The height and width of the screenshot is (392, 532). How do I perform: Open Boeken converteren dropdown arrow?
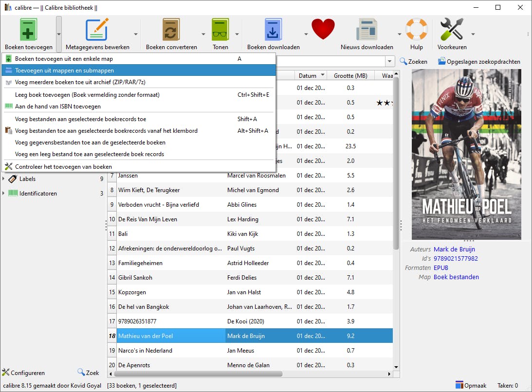(x=203, y=34)
